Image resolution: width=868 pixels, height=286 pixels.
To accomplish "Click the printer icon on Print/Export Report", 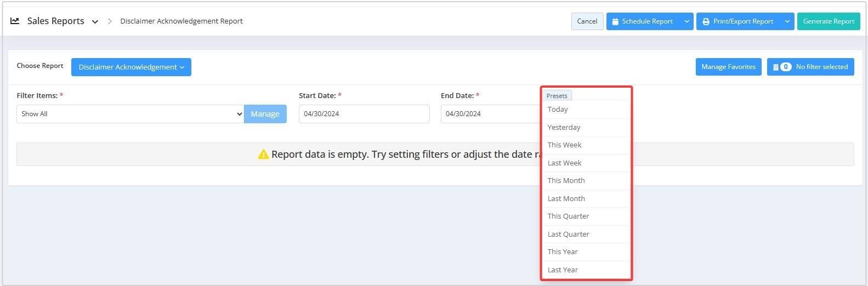I will point(706,21).
